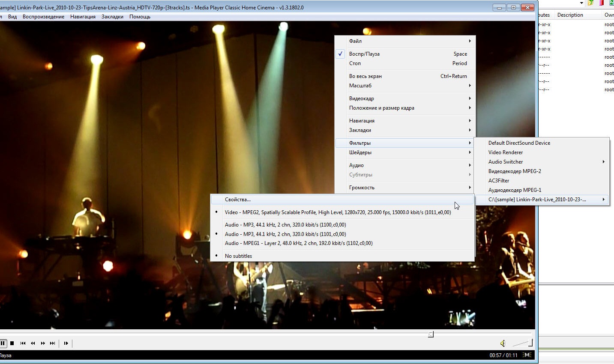The height and width of the screenshot is (364, 614).
Task: Click the highlighted Фильтры menu entry
Action: [405, 143]
